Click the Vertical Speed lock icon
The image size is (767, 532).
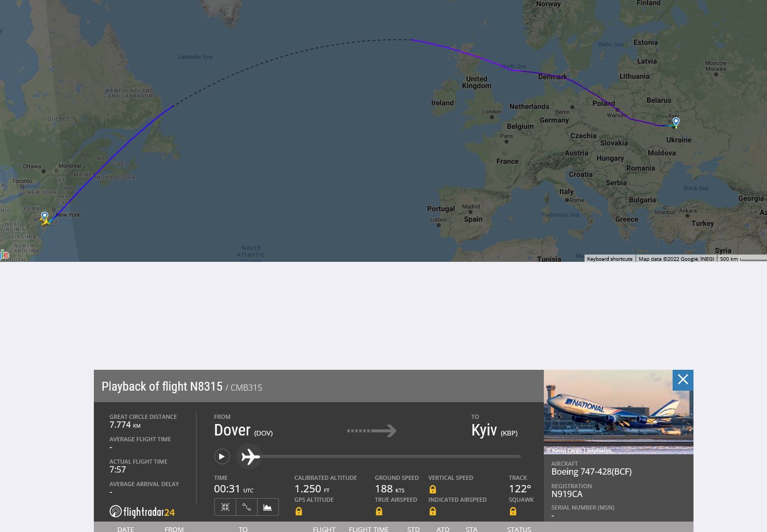pyautogui.click(x=433, y=489)
